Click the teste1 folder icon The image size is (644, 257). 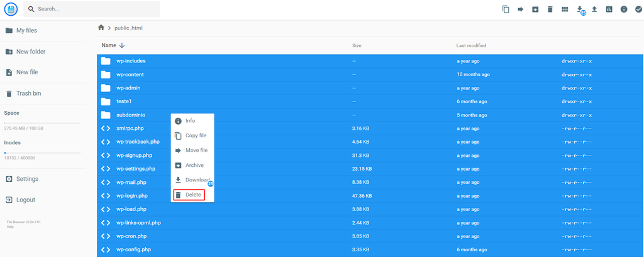[x=106, y=101]
